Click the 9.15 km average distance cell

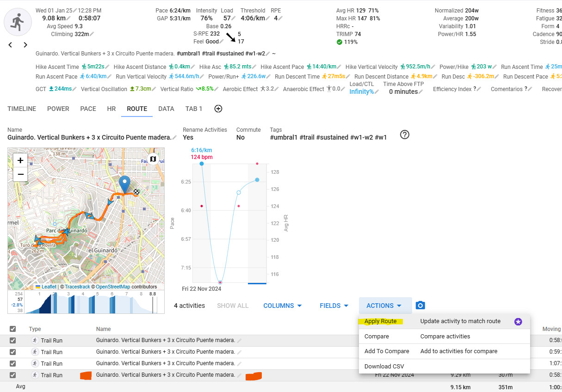pos(460,387)
